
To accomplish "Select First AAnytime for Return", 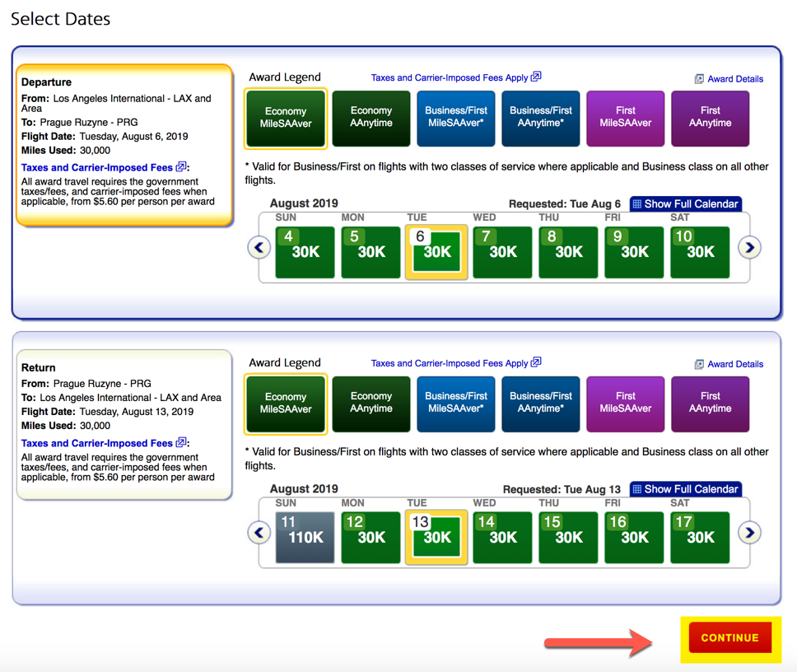I will click(710, 404).
